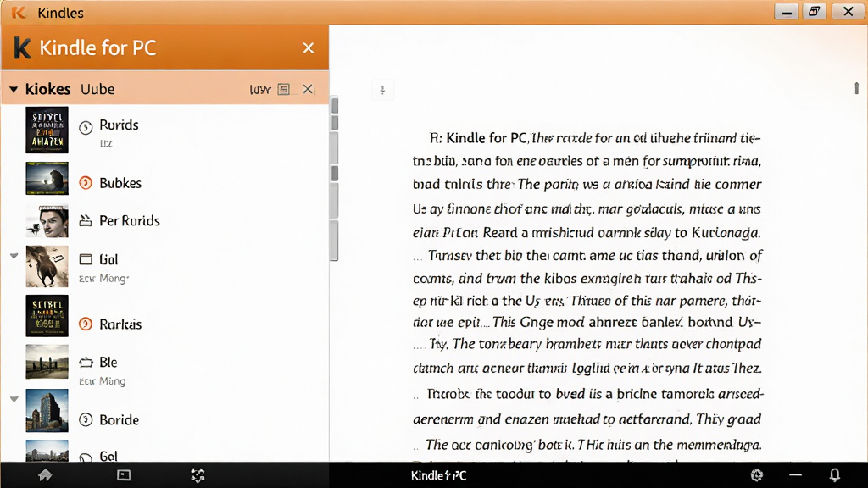Select the Bubkes book title

(120, 183)
